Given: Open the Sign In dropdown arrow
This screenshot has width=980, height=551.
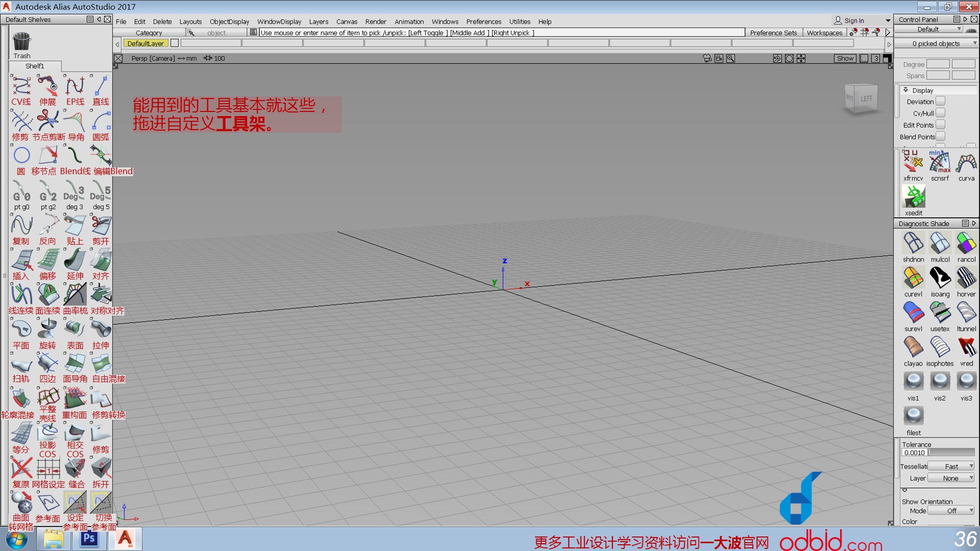Looking at the screenshot, I should pos(888,21).
